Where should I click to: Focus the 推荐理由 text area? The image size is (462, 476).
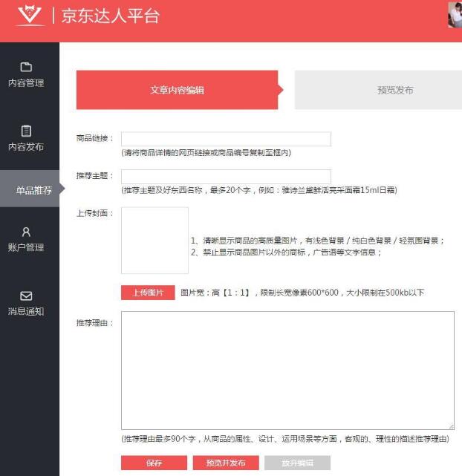tap(287, 371)
